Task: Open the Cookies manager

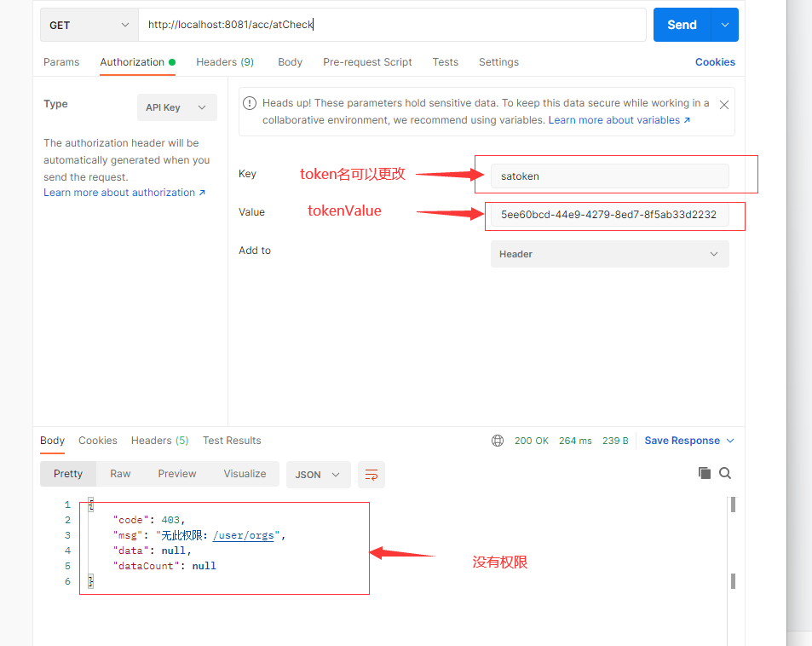Action: (x=714, y=61)
